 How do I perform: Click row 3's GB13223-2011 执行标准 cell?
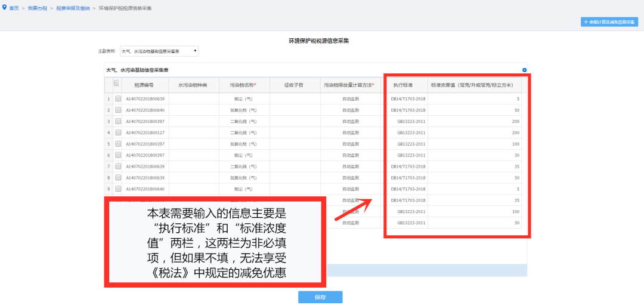point(405,121)
